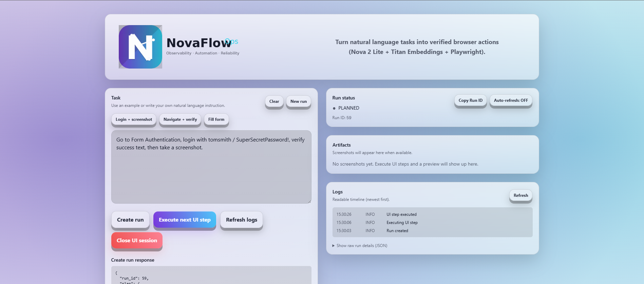The height and width of the screenshot is (284, 644).
Task: Click Refresh logs under the task box
Action: [x=242, y=220]
